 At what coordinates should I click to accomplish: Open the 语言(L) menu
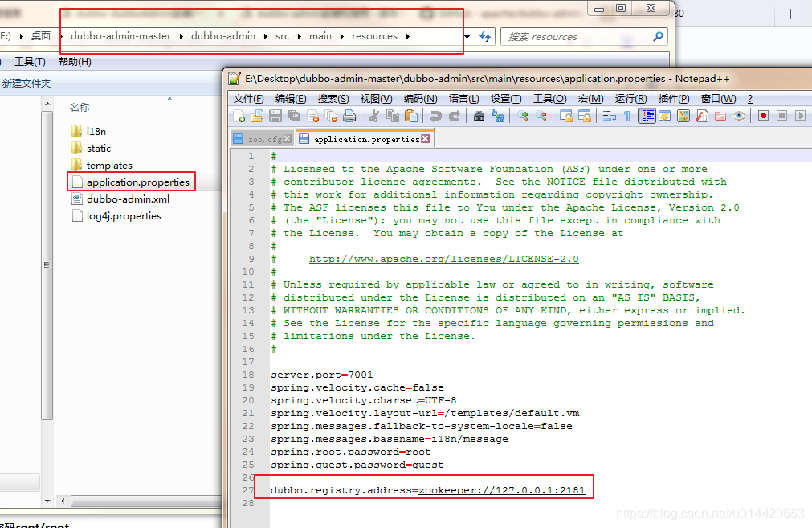pos(463,99)
